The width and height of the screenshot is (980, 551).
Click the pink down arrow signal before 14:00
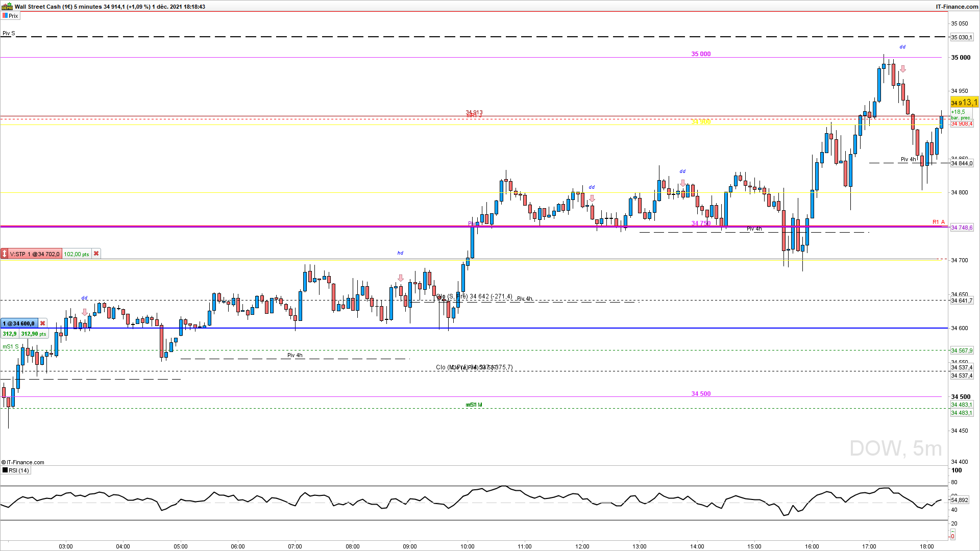point(682,183)
